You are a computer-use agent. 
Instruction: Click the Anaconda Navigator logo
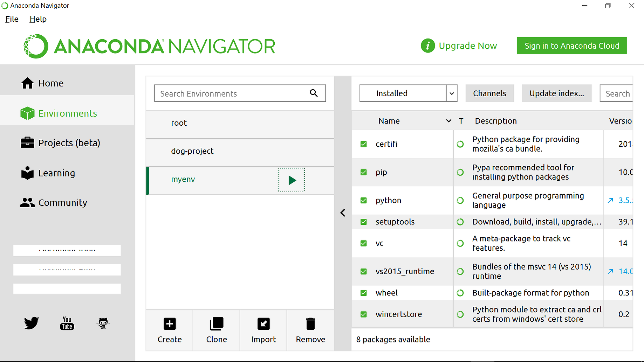coord(149,46)
